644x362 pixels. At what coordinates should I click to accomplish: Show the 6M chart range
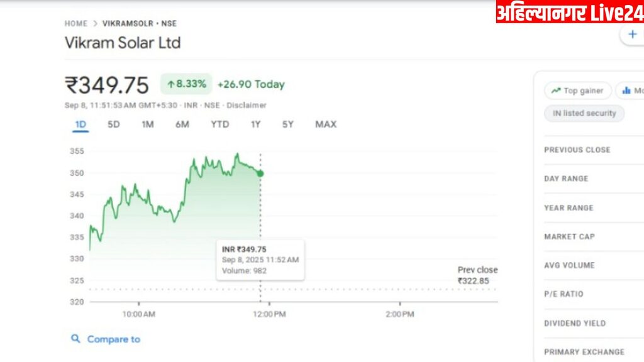182,124
